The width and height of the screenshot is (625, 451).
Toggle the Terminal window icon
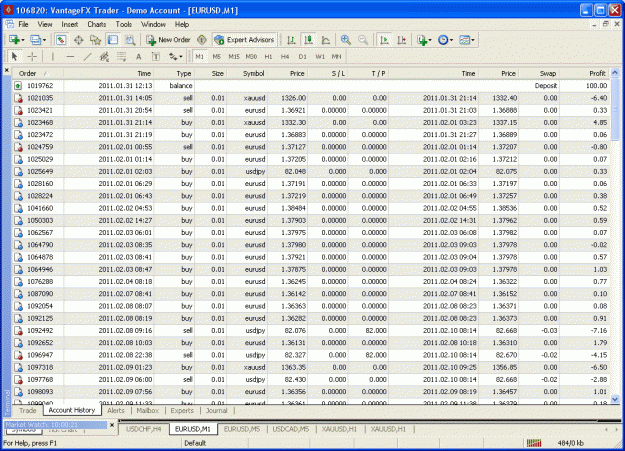click(113, 40)
